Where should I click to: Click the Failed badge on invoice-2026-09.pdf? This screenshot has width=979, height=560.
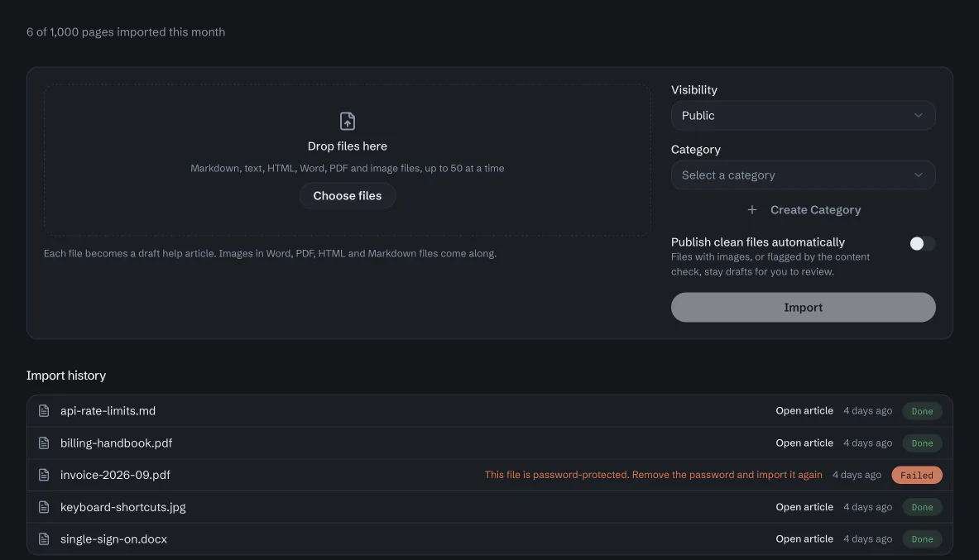point(917,475)
